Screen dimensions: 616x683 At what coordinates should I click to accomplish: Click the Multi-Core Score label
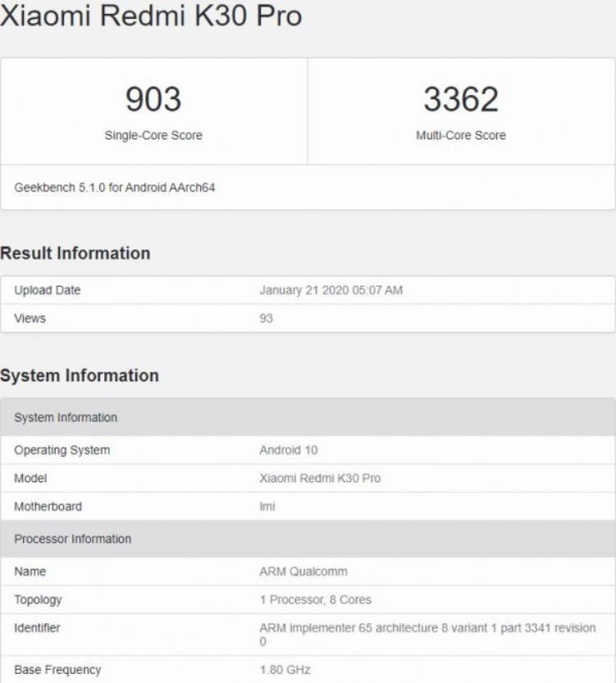pos(461,135)
